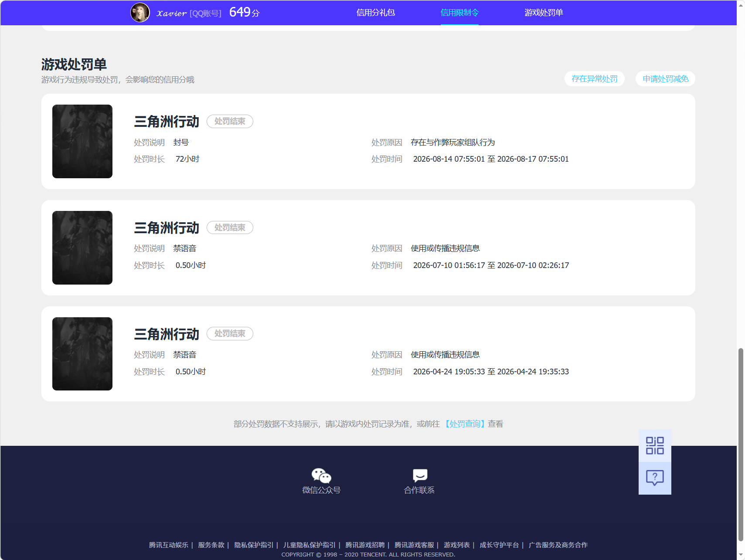Open the 腾讯游戏招聘 footer link
745x560 pixels.
365,545
